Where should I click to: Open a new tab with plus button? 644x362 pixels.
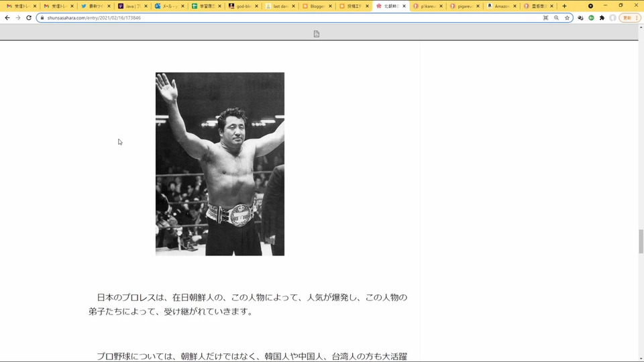[x=564, y=6]
